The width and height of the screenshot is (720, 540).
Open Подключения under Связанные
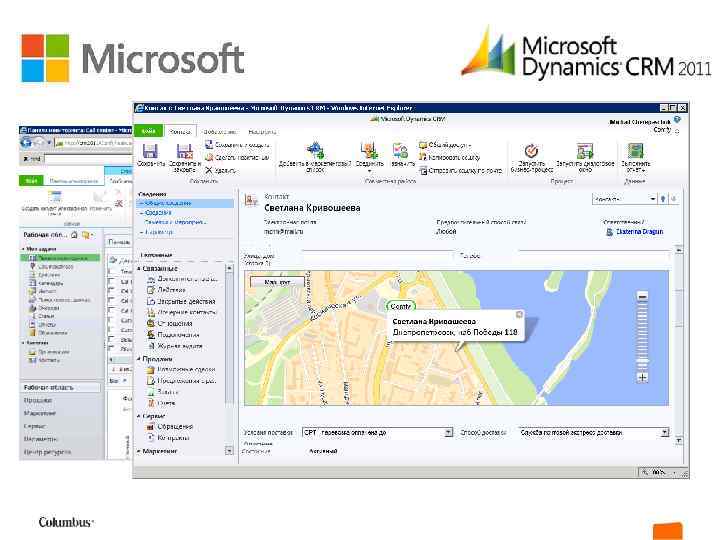[x=173, y=335]
